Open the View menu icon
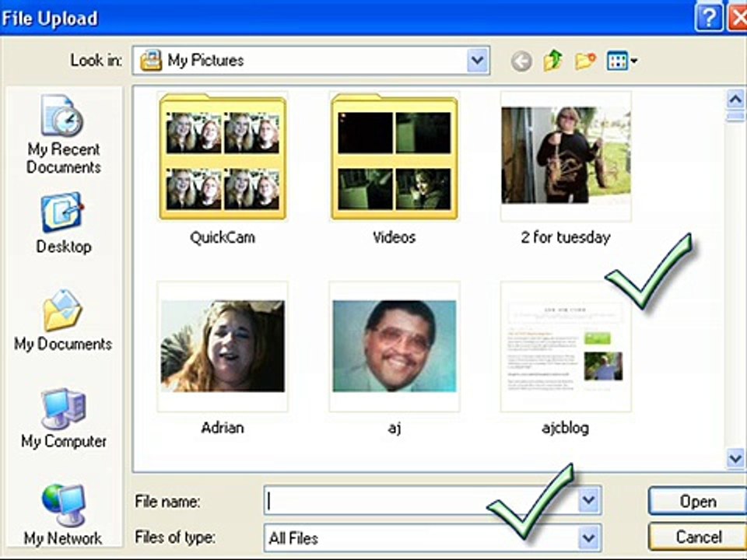The width and height of the screenshot is (747, 560). point(622,61)
